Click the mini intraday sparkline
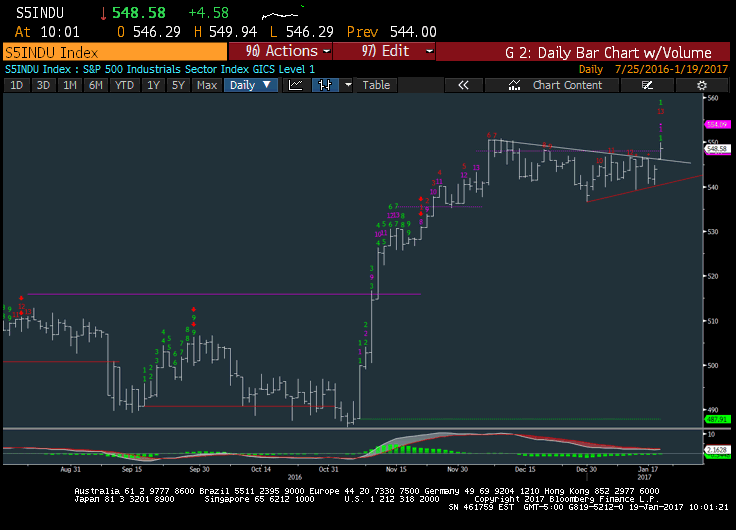This screenshot has width=736, height=530. point(283,14)
